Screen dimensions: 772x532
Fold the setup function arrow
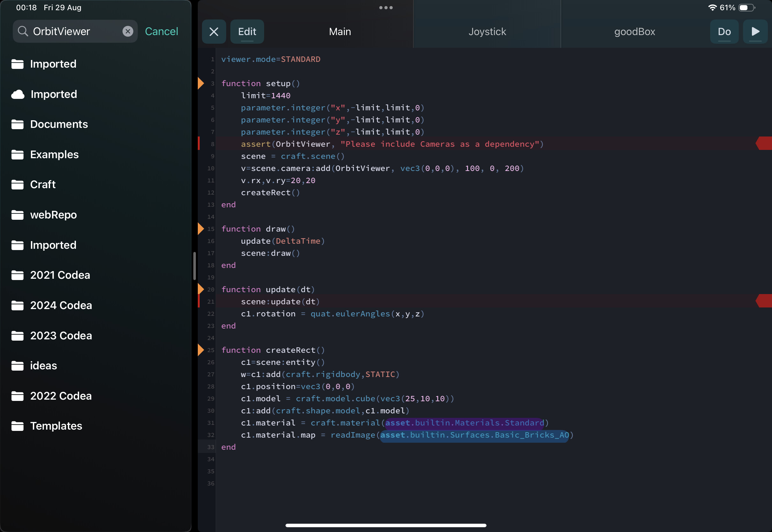tap(201, 83)
